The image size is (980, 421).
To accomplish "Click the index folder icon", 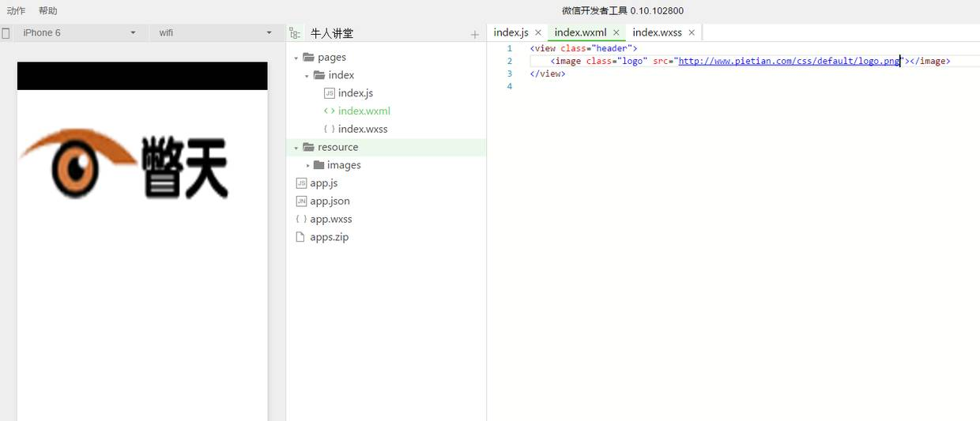I will click(x=319, y=75).
